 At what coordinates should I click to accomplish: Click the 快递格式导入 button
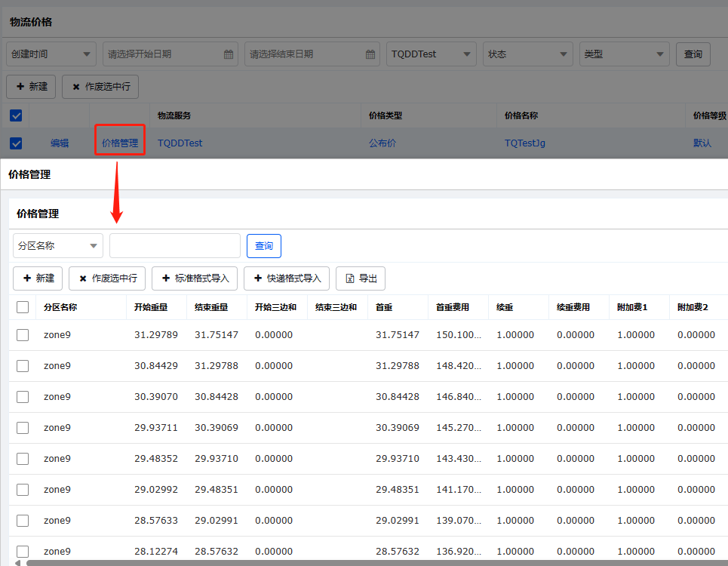[287, 278]
